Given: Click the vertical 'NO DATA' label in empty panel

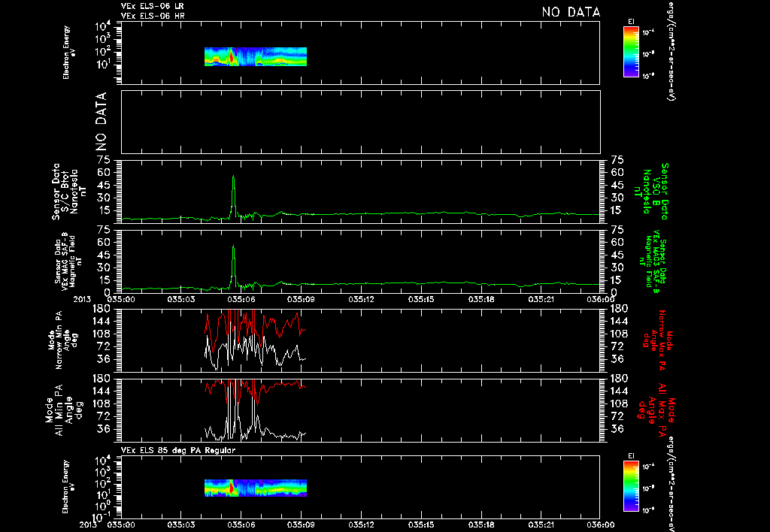Looking at the screenshot, I should pyautogui.click(x=101, y=121).
